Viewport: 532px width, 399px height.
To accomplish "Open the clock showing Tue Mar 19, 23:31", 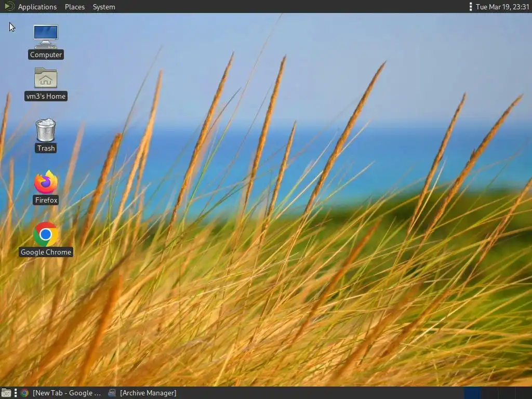I will [502, 7].
